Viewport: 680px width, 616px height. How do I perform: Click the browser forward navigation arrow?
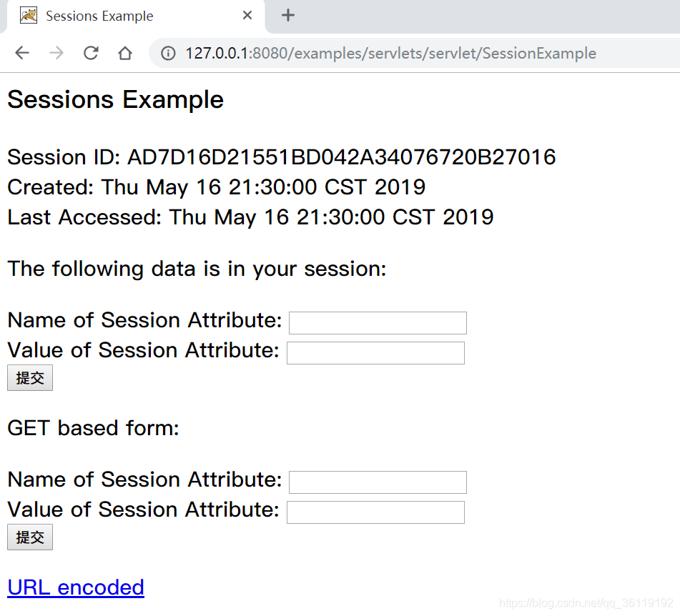click(56, 53)
